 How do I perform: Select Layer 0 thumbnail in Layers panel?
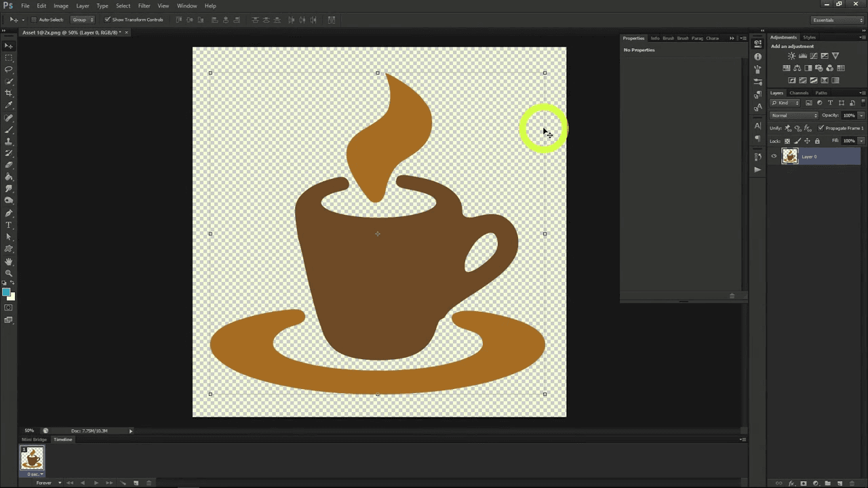790,157
